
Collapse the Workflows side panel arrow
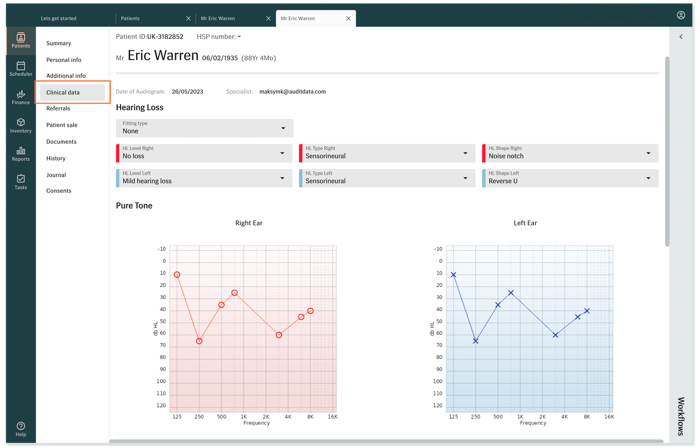[x=681, y=37]
